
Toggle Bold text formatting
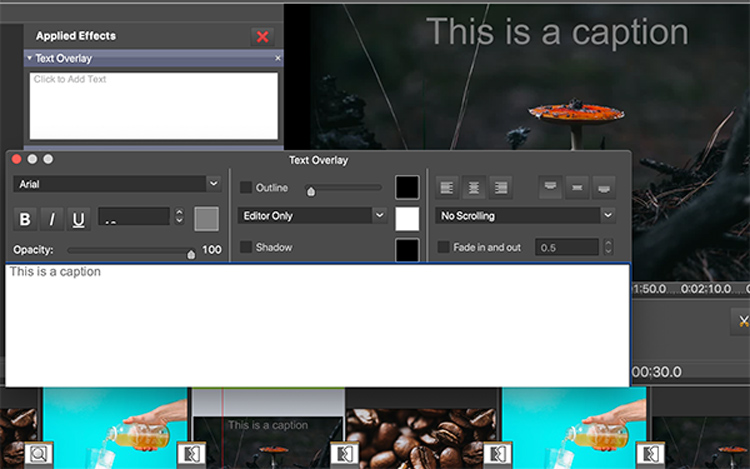tap(25, 219)
